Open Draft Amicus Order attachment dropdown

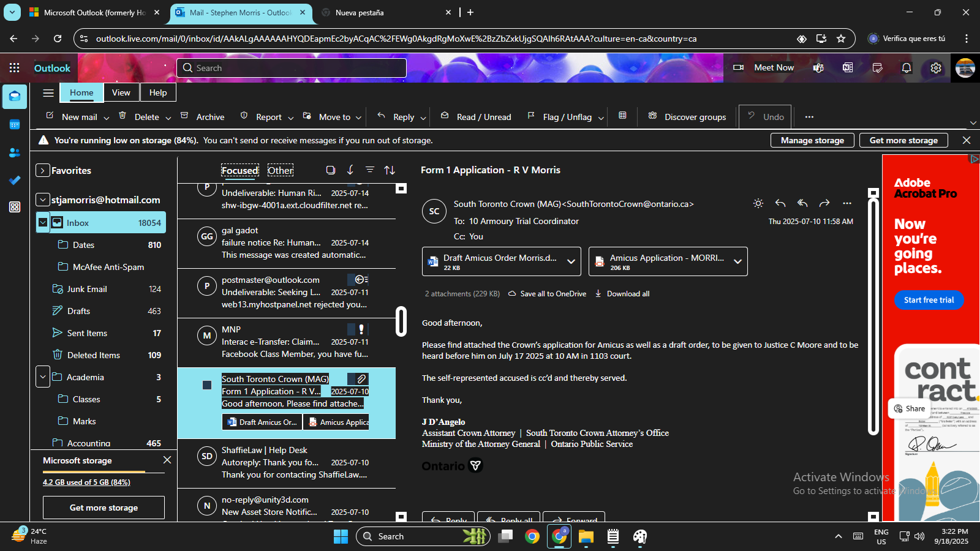click(x=571, y=262)
